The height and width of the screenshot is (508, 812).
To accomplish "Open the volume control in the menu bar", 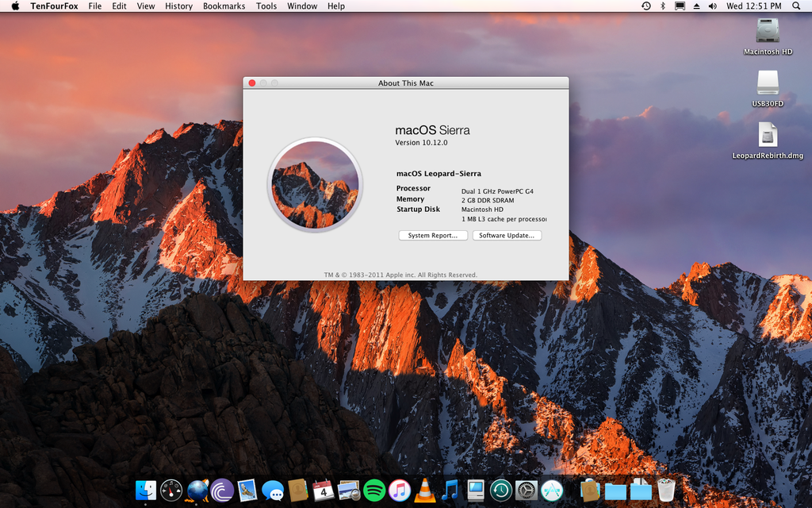I will [x=713, y=6].
